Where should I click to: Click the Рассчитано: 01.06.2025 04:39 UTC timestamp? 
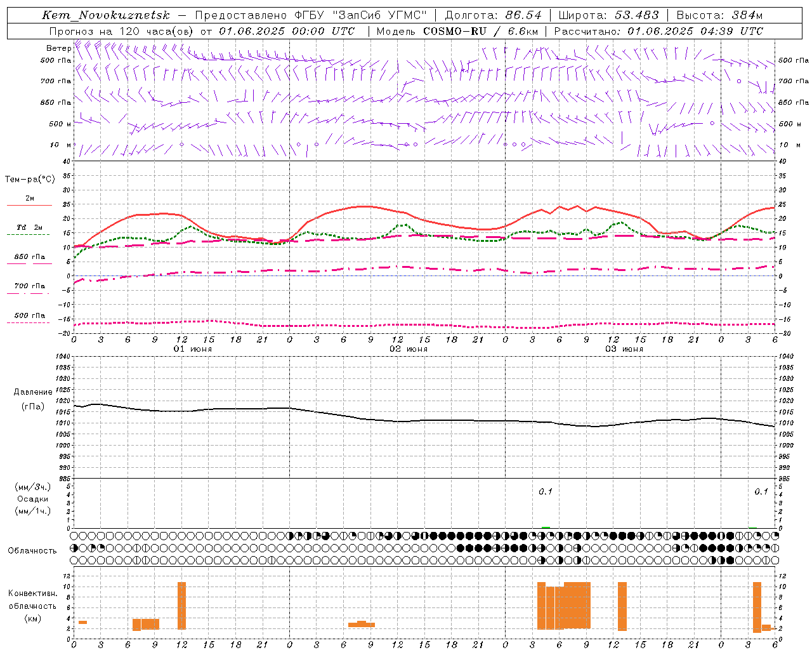point(658,31)
